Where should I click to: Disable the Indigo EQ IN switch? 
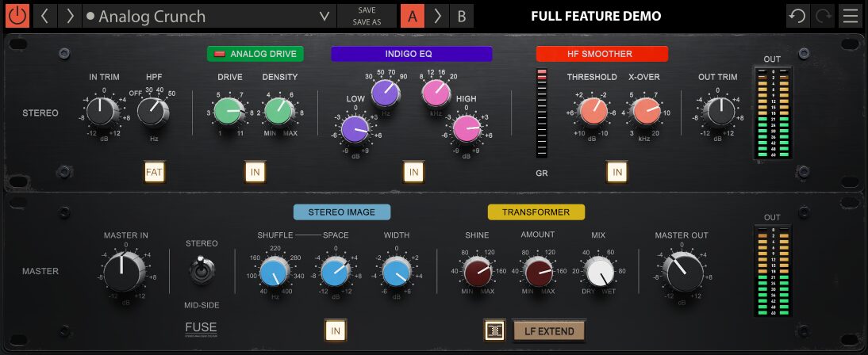(412, 171)
